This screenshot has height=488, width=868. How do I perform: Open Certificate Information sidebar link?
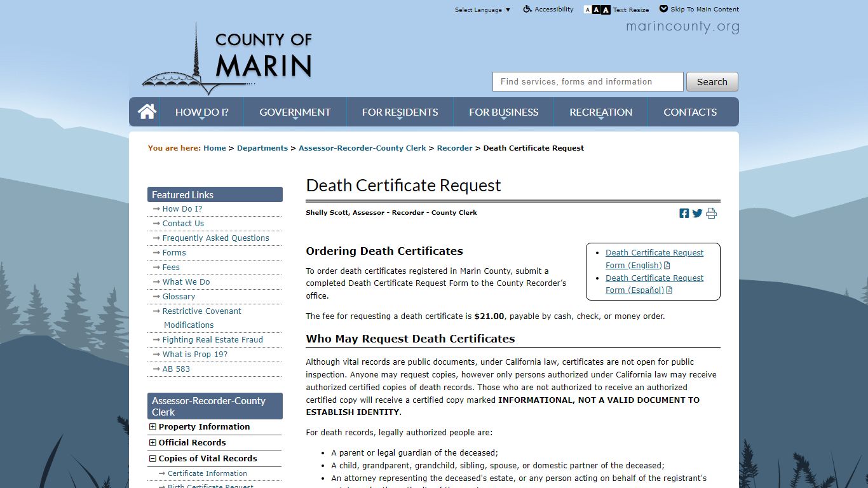point(207,473)
